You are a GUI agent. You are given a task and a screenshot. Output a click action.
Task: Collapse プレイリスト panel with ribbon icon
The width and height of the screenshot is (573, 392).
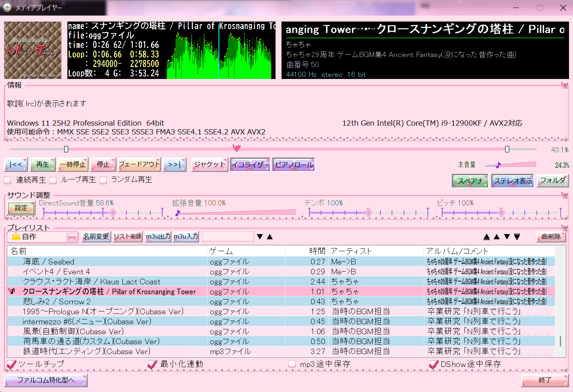pos(565,228)
